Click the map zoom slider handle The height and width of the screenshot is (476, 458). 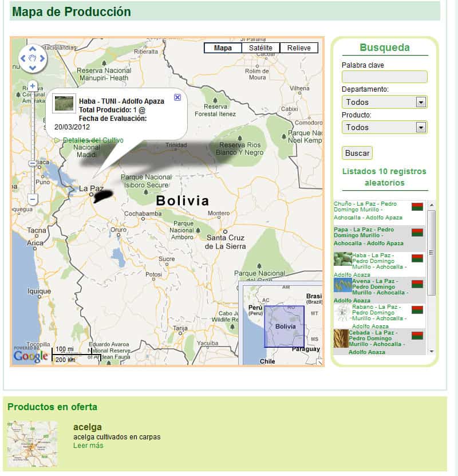[x=33, y=163]
